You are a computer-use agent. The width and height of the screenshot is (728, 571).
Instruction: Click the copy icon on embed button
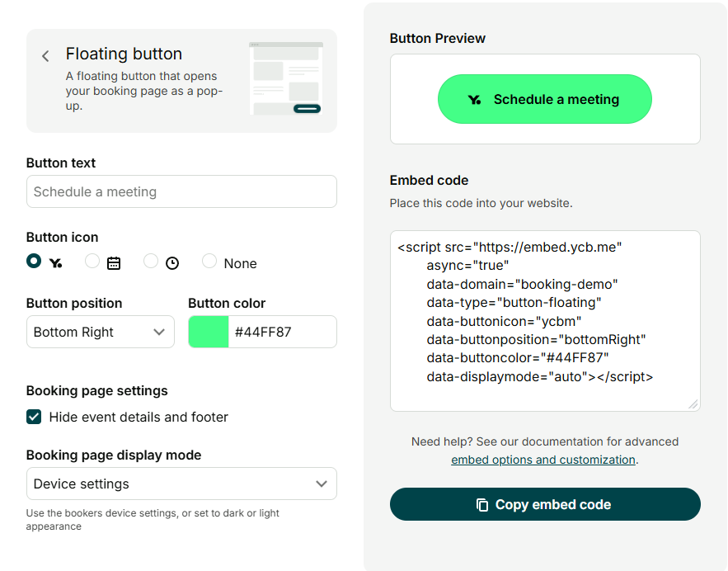pyautogui.click(x=482, y=505)
